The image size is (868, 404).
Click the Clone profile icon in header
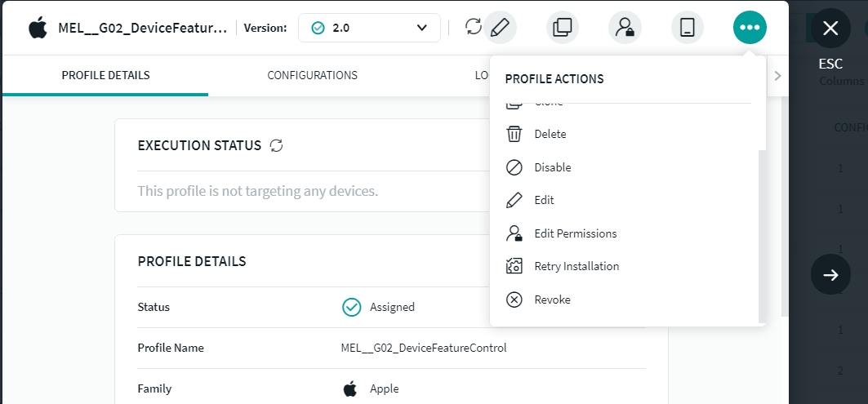coord(563,28)
